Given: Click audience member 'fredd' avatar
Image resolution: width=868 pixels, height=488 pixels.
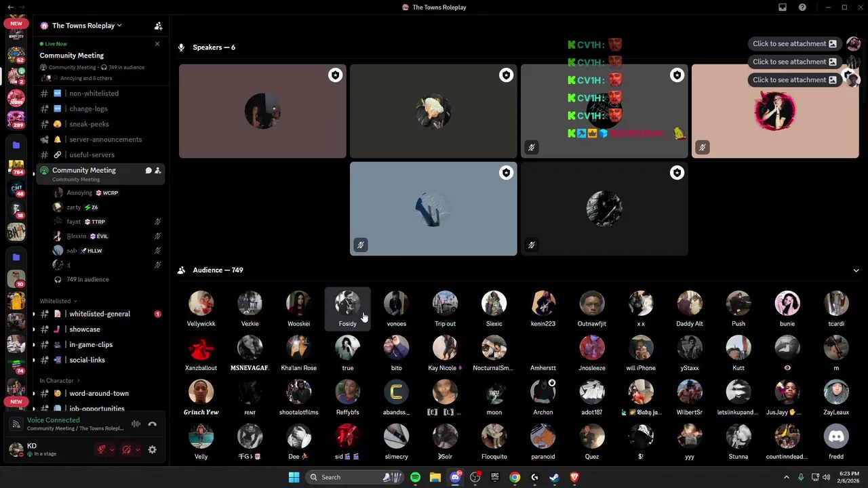Looking at the screenshot, I should [x=836, y=436].
